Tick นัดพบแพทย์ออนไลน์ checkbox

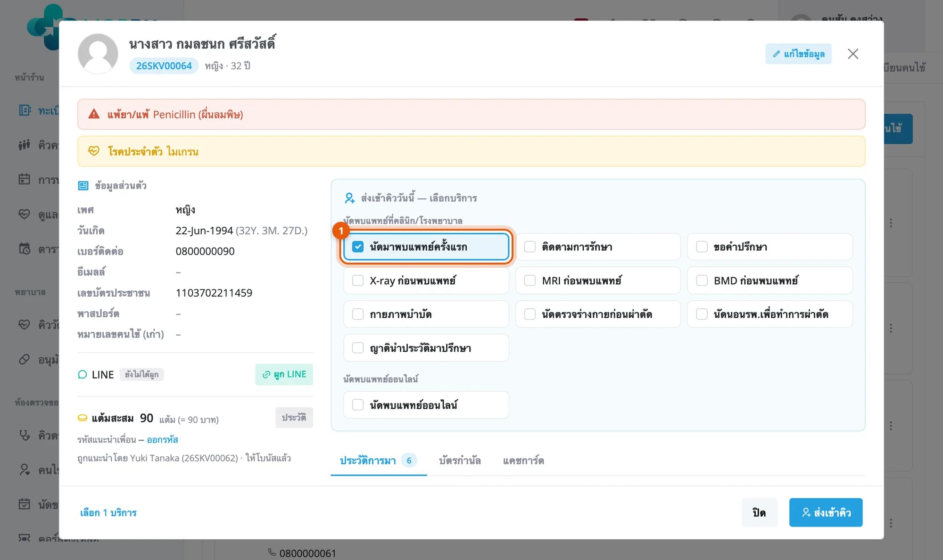(358, 405)
